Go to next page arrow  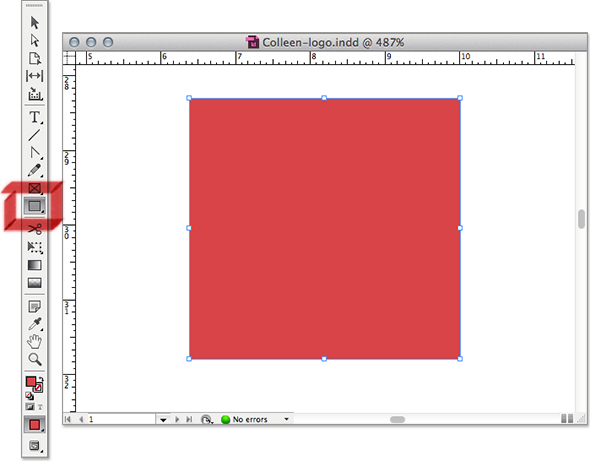click(x=177, y=419)
